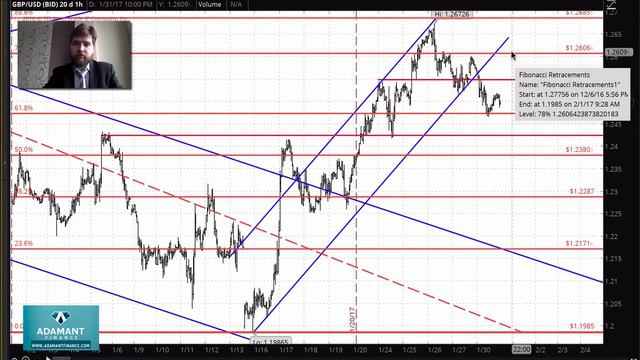Viewport: 640px width, 360px height.
Task: Click the 1/13 date on the time axis
Action: 237,350
